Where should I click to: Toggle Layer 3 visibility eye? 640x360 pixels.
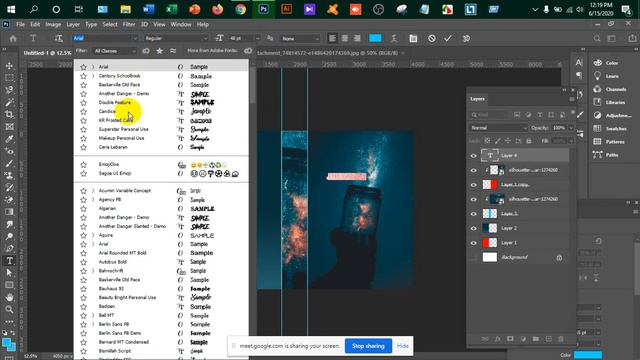[473, 214]
